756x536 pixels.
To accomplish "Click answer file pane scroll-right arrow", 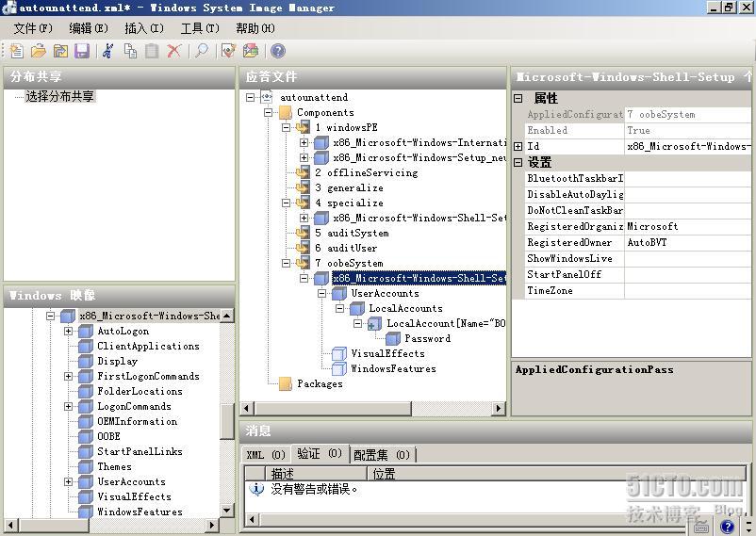I will (499, 408).
